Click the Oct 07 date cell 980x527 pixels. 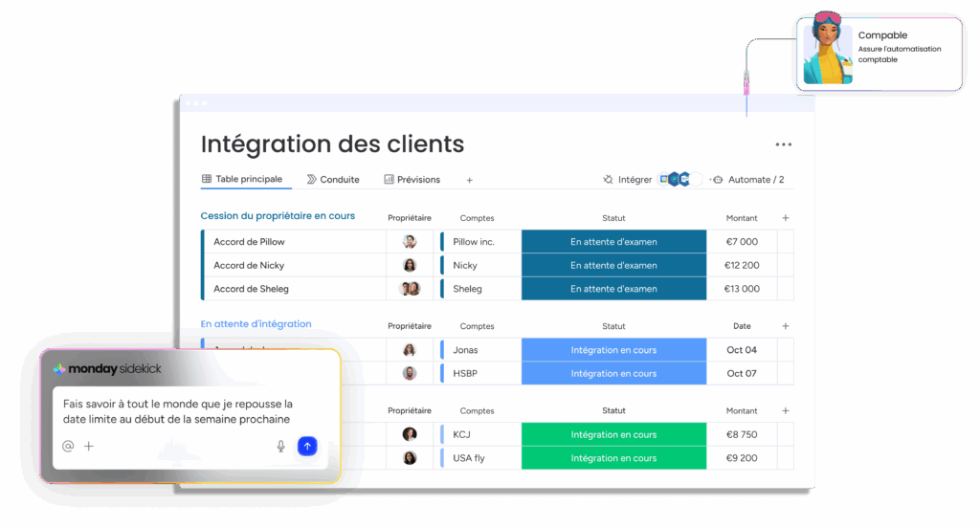coord(742,373)
